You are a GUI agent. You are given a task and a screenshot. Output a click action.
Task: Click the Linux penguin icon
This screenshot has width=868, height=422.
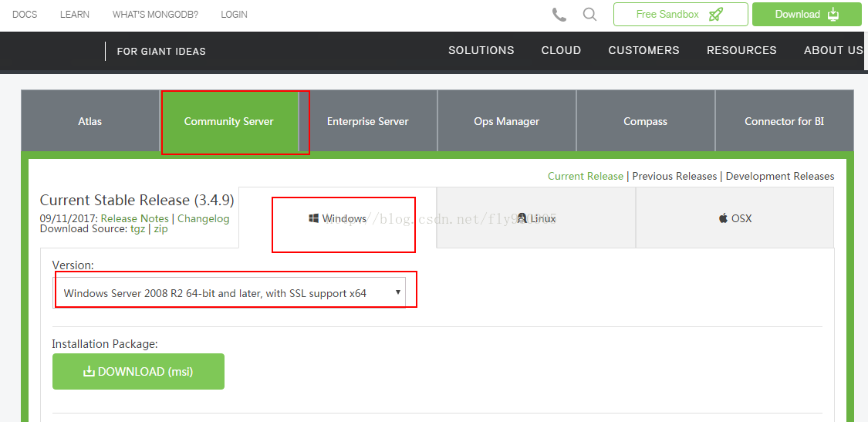point(522,218)
